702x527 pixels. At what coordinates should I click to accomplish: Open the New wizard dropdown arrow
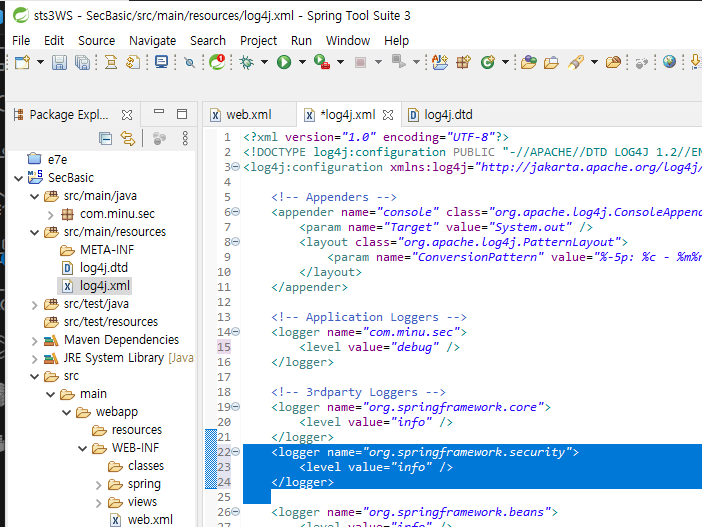coord(40,62)
